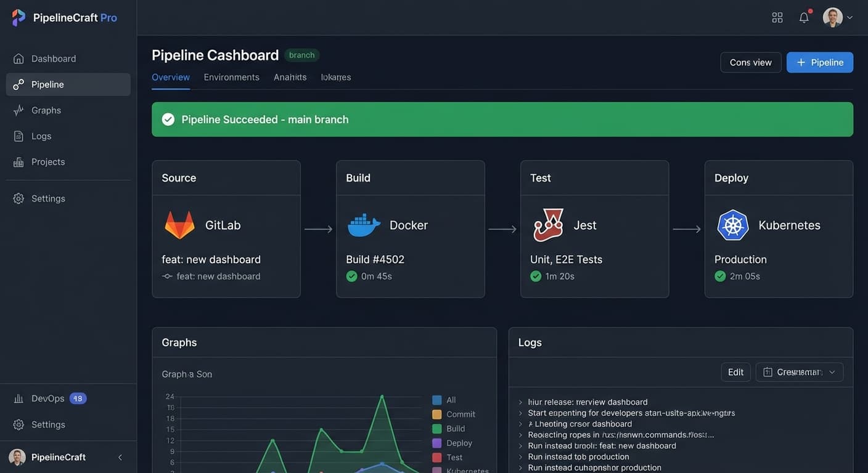Open the dropdown next to Edit in Logs

(800, 372)
